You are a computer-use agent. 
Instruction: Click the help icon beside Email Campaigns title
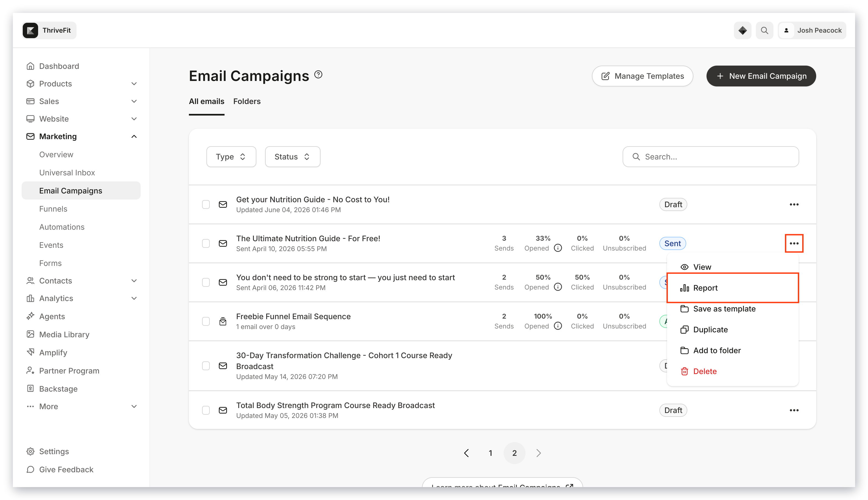[318, 75]
